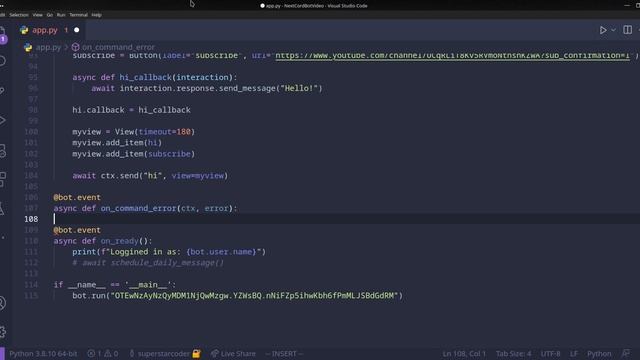Viewport: 640px width, 360px height.
Task: Open the Go menu
Action: pos(49,15)
